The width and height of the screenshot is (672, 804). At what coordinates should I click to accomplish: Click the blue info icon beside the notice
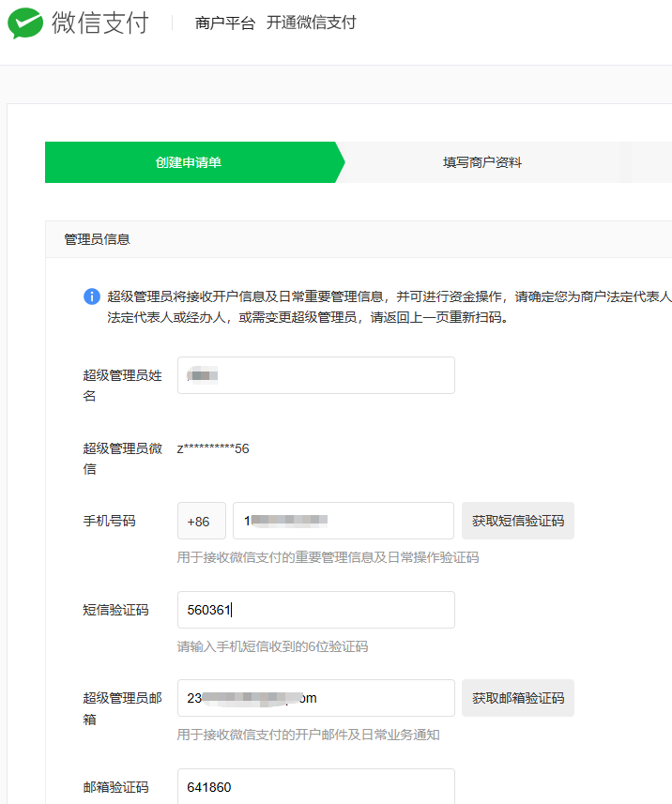click(x=92, y=296)
